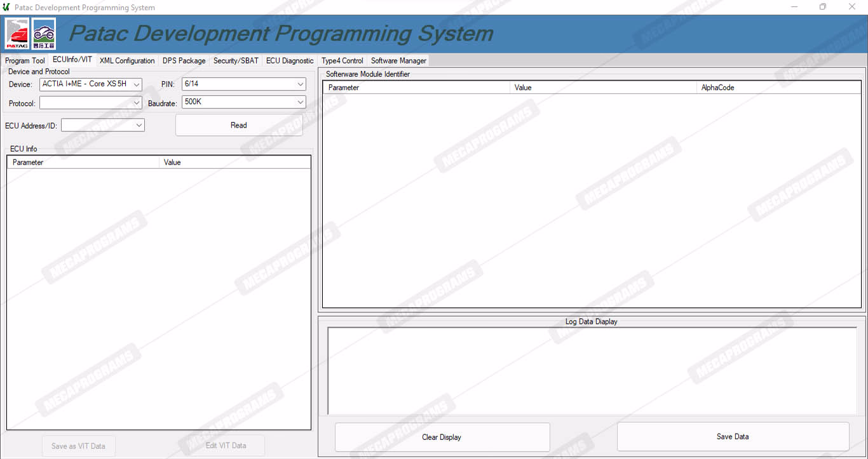Click the app icon in title bar
The height and width of the screenshot is (459, 868).
pos(6,7)
